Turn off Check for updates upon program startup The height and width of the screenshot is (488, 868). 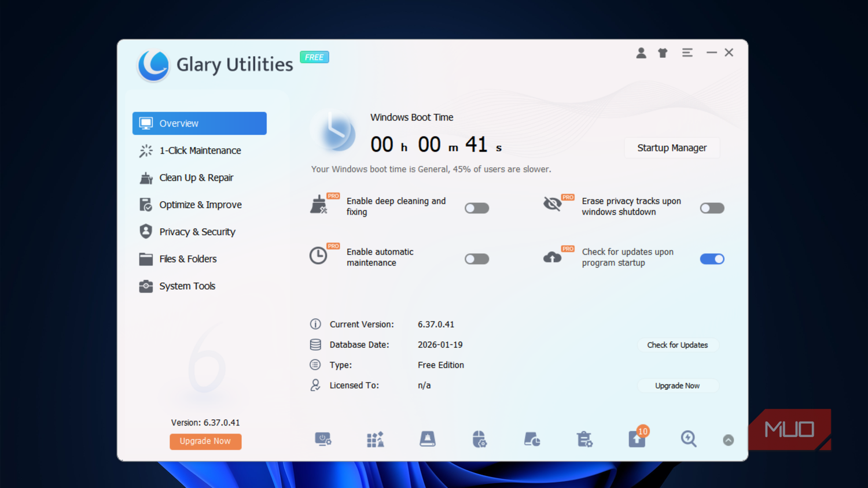[x=712, y=259]
